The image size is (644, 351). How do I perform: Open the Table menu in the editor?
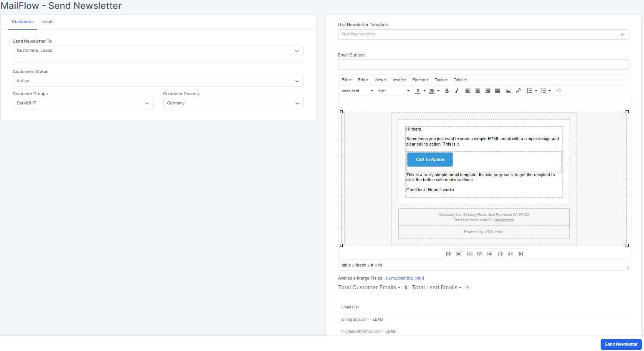pyautogui.click(x=460, y=79)
